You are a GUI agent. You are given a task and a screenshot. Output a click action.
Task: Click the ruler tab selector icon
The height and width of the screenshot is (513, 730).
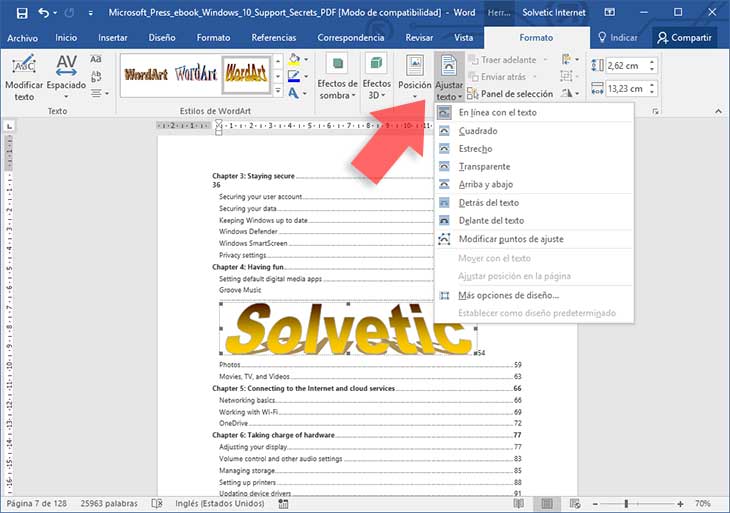[x=9, y=126]
